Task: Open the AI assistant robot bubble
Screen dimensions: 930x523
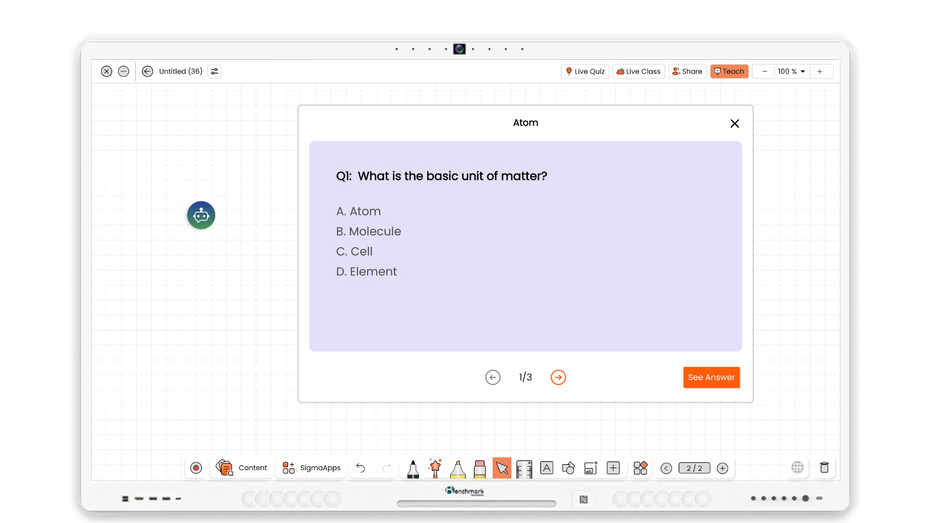Action: coord(201,215)
